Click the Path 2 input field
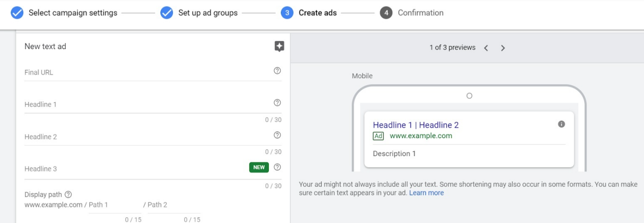Screen dimensions: 644x223 174,205
